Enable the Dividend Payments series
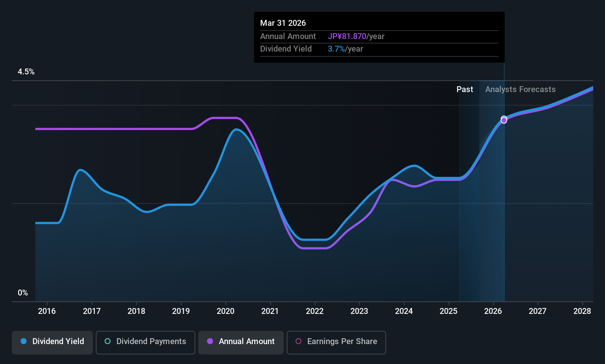The height and width of the screenshot is (364, 605). point(146,342)
